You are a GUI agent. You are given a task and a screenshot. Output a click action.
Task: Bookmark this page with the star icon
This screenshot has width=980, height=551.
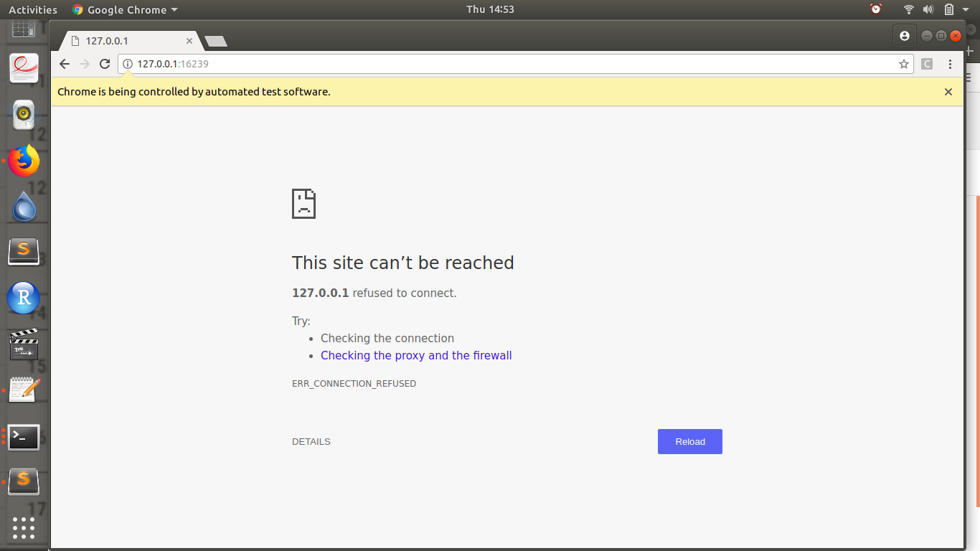click(903, 64)
